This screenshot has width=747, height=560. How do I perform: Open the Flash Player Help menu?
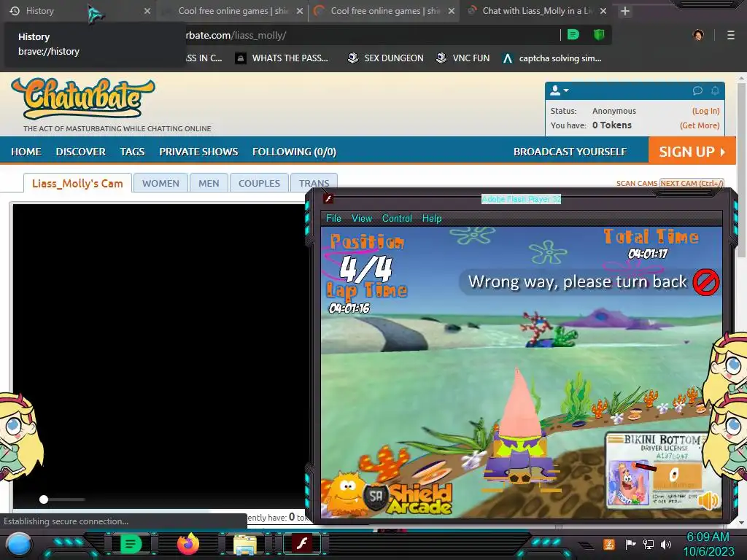432,218
